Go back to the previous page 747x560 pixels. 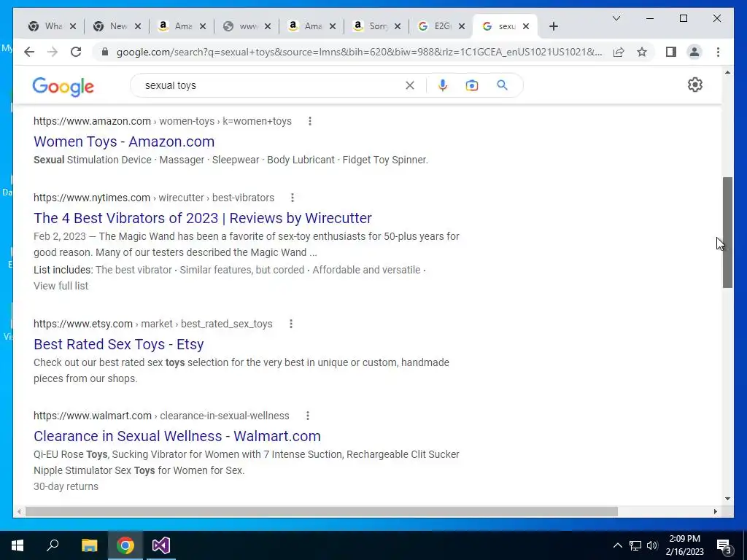[29, 52]
